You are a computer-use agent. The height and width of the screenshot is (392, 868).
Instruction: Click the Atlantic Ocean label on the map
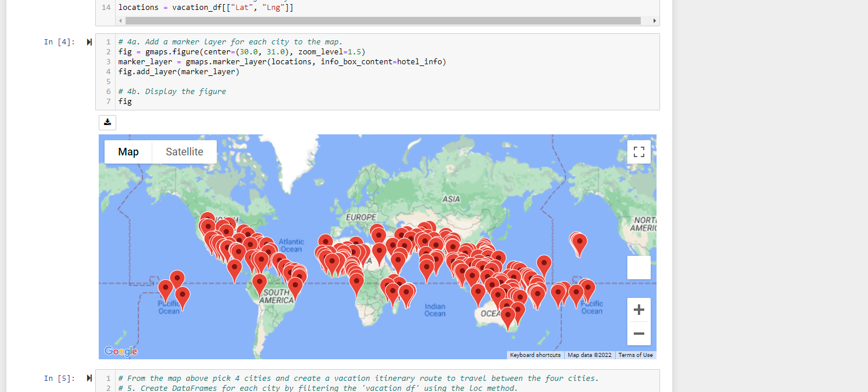(x=291, y=245)
